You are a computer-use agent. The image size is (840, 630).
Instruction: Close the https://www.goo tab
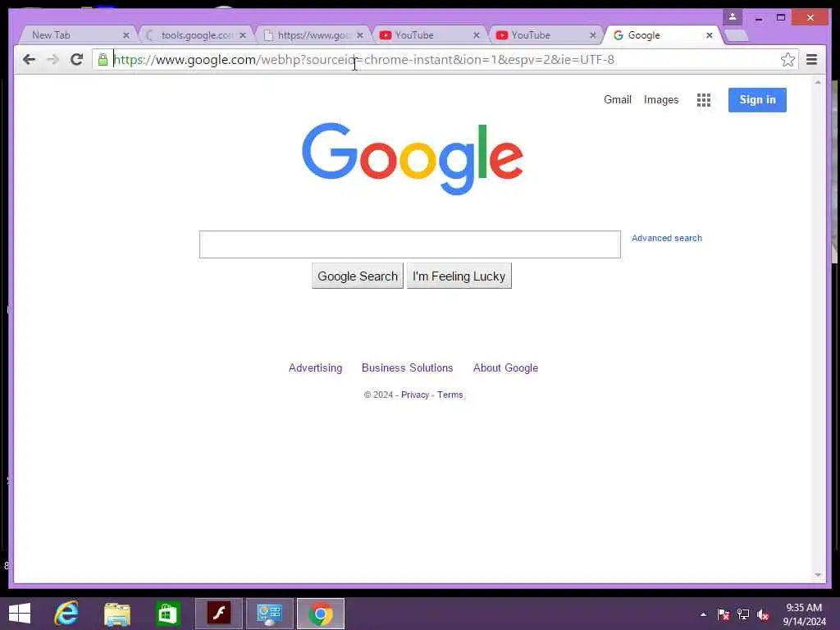coord(360,35)
